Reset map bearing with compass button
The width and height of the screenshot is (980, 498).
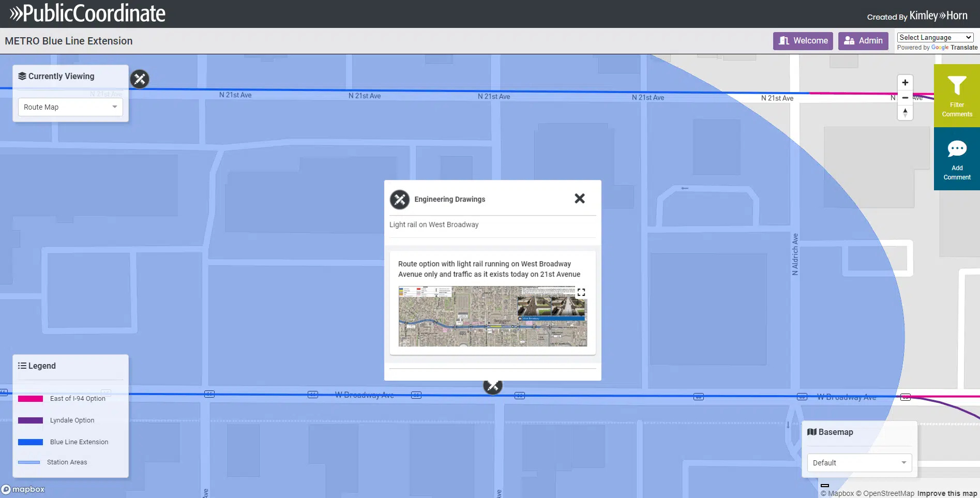coord(905,112)
